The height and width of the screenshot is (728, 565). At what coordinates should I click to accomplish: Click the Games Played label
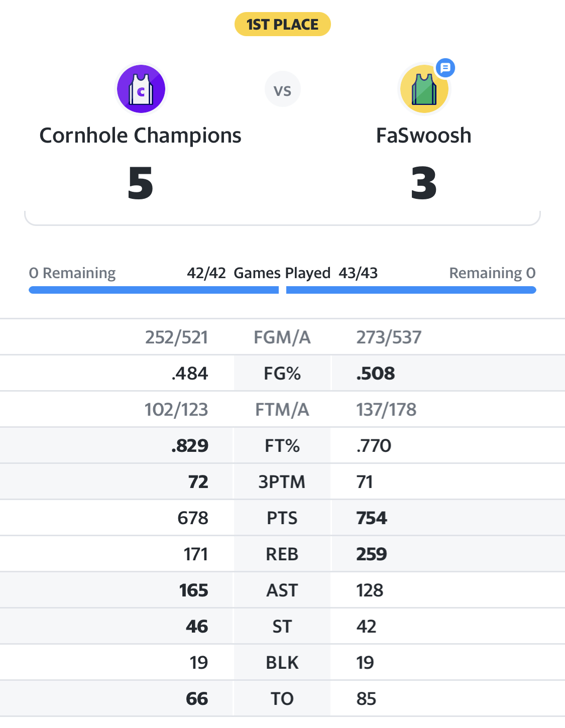[282, 273]
